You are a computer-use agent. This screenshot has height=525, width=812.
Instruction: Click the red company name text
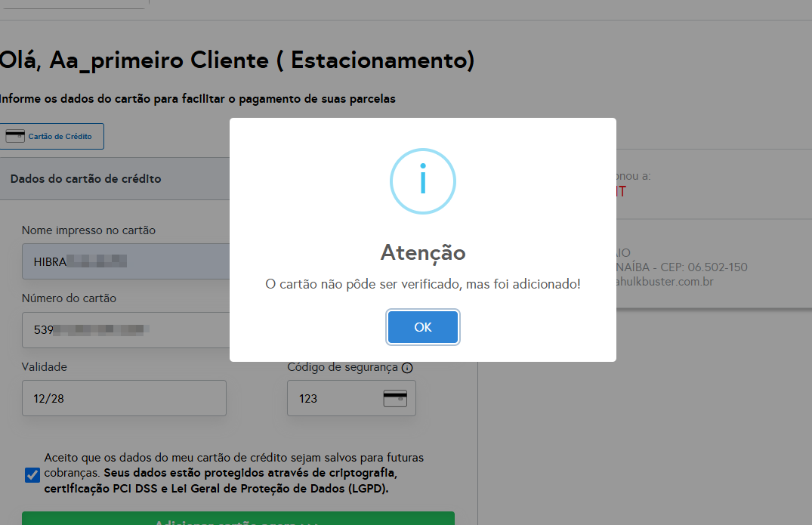pyautogui.click(x=621, y=192)
